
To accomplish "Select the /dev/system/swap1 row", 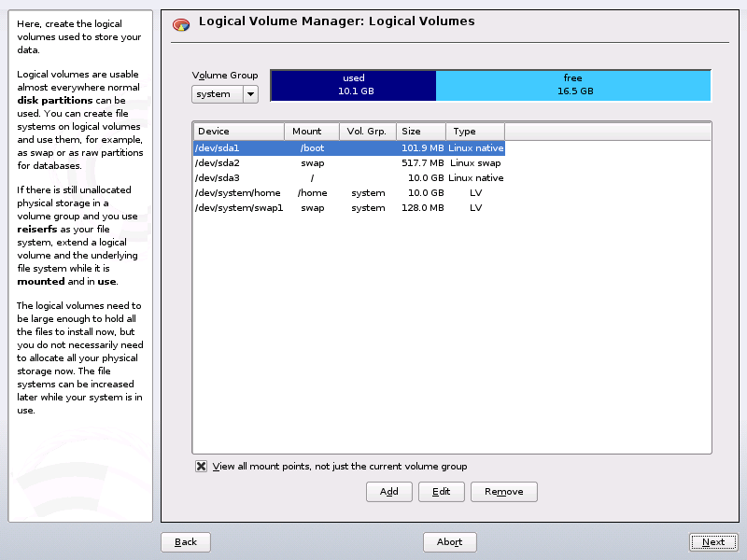I will 349,208.
